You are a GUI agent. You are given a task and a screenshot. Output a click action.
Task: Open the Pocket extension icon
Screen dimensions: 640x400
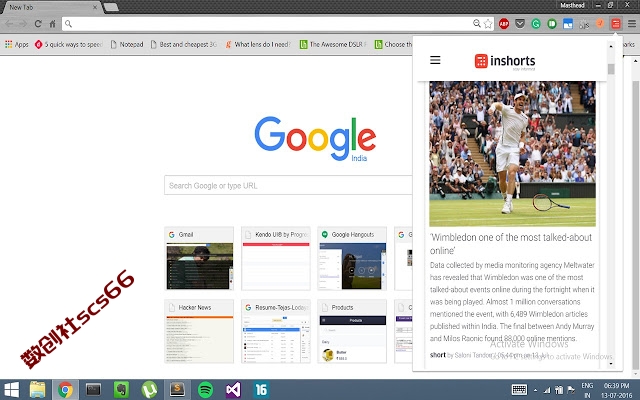520,24
